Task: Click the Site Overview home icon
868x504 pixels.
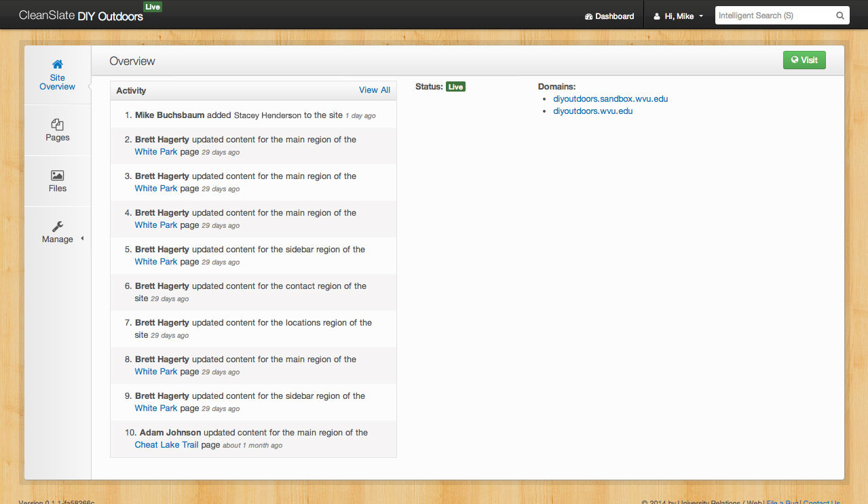Action: pos(58,64)
